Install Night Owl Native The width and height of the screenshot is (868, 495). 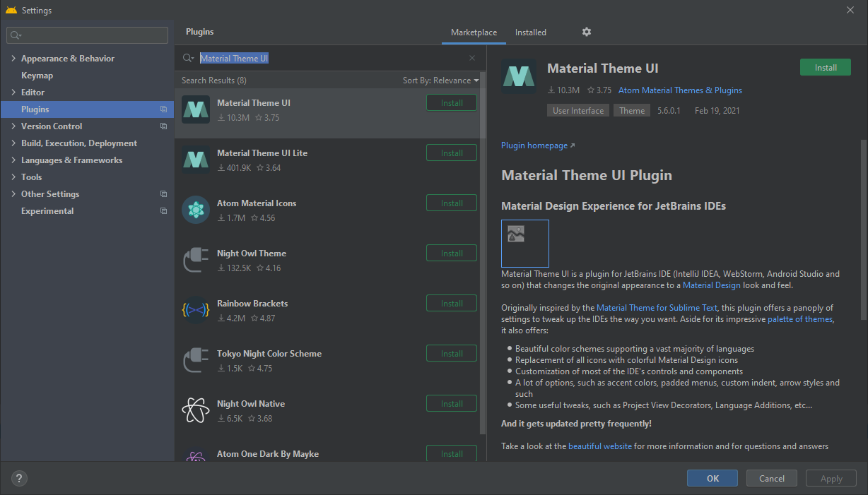452,404
